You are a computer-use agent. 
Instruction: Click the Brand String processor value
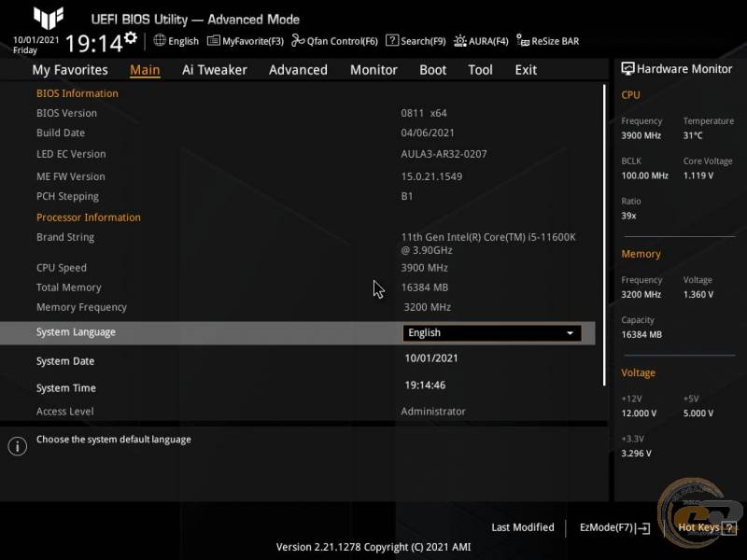click(x=488, y=244)
